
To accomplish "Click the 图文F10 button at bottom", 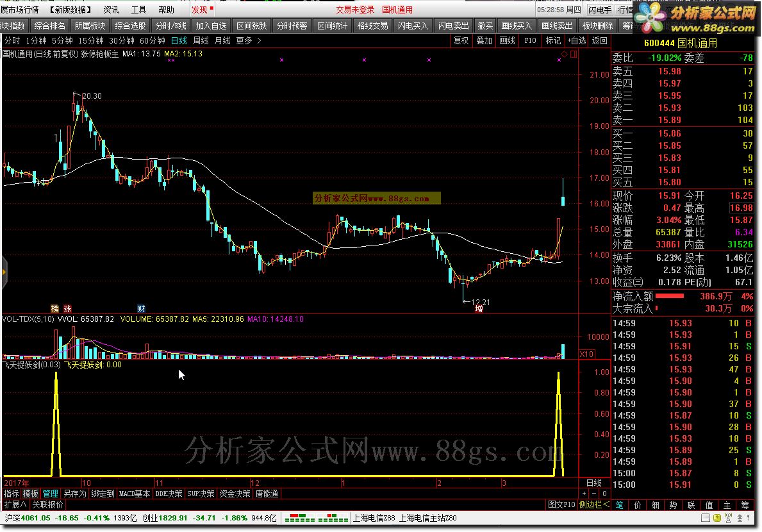I will coord(561,505).
